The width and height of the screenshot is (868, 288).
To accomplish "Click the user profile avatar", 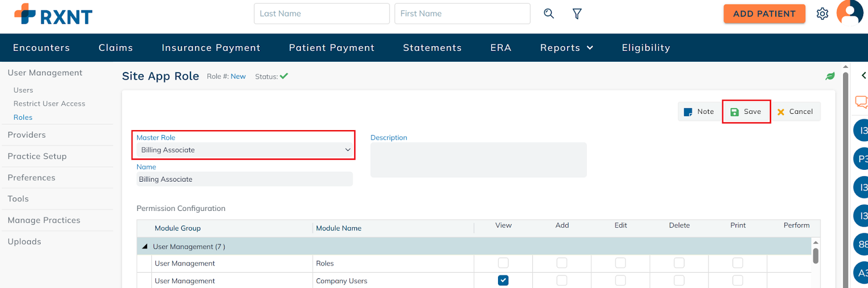I will pyautogui.click(x=850, y=12).
